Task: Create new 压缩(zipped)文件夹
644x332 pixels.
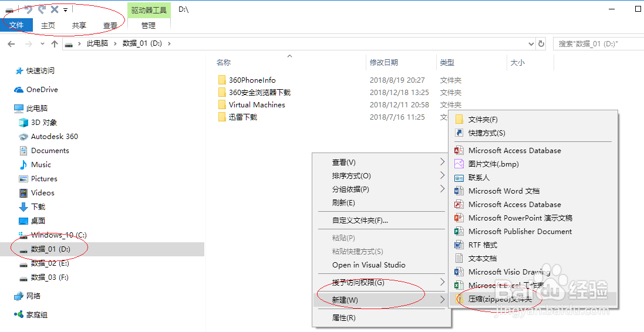Action: [x=533, y=299]
